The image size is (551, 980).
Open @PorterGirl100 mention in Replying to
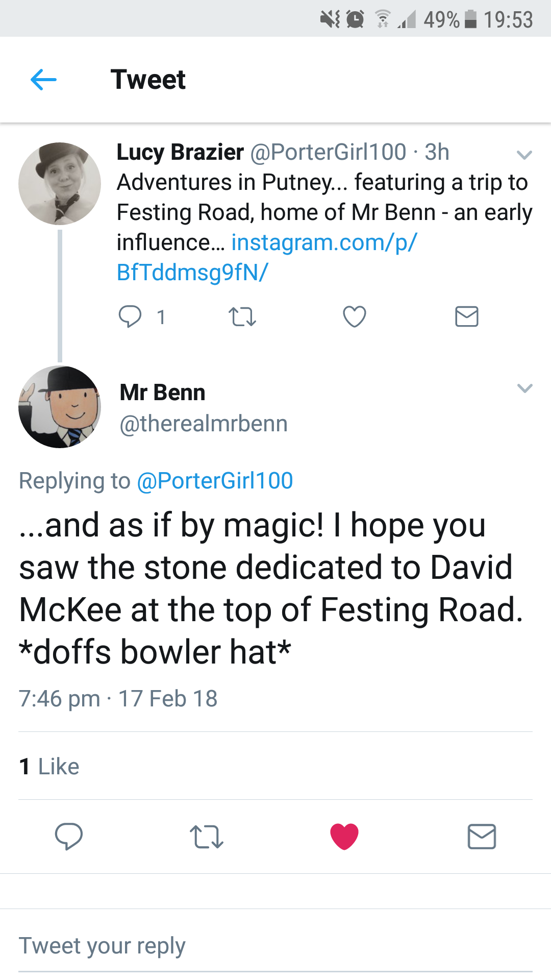click(x=215, y=481)
